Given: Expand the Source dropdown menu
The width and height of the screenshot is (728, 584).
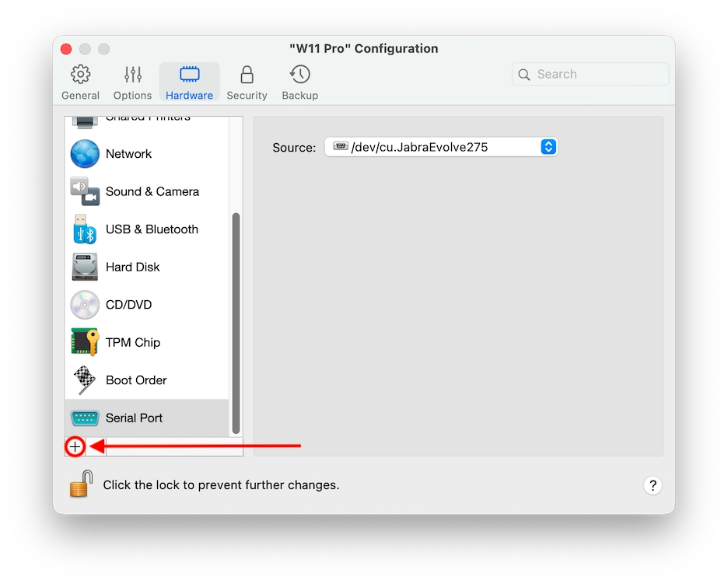Looking at the screenshot, I should (x=440, y=147).
